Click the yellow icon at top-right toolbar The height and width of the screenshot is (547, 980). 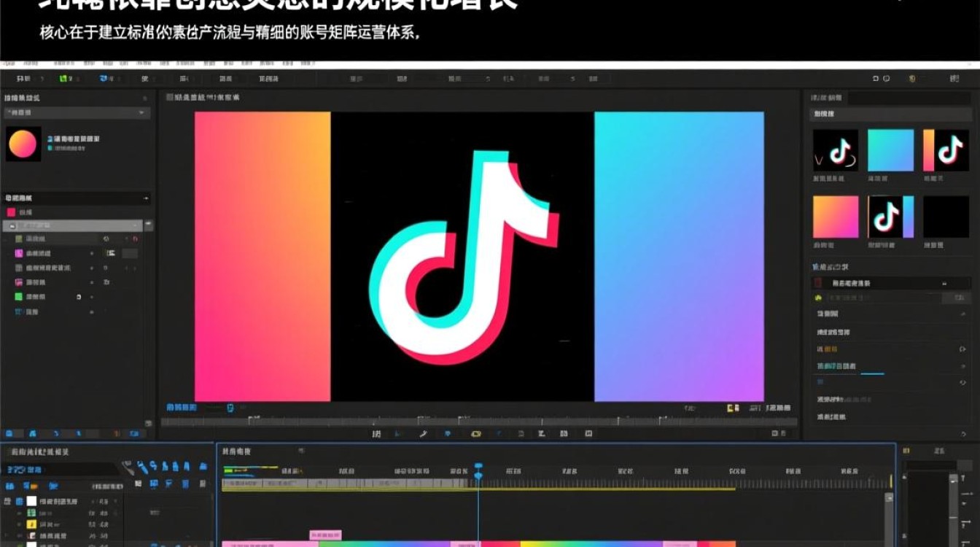tap(911, 79)
